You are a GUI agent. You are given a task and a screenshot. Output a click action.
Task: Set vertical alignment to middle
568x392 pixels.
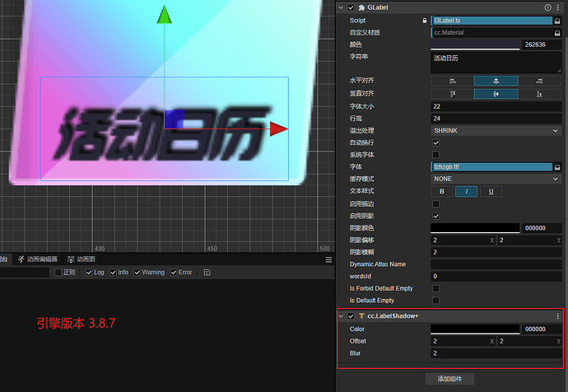pyautogui.click(x=496, y=94)
